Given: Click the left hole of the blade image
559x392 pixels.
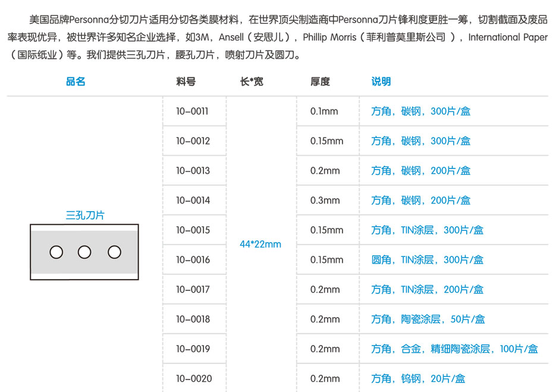Looking at the screenshot, I should pyautogui.click(x=56, y=252).
